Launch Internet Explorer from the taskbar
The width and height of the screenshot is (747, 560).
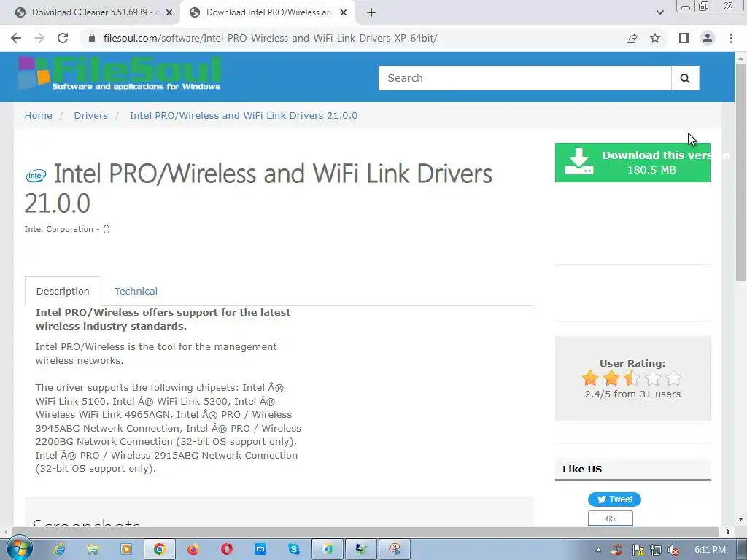point(59,549)
